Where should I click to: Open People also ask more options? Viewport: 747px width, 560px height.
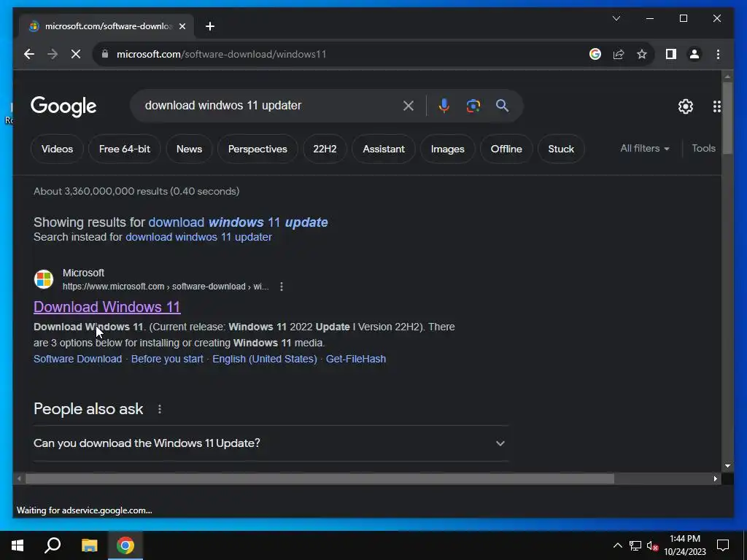click(x=160, y=409)
